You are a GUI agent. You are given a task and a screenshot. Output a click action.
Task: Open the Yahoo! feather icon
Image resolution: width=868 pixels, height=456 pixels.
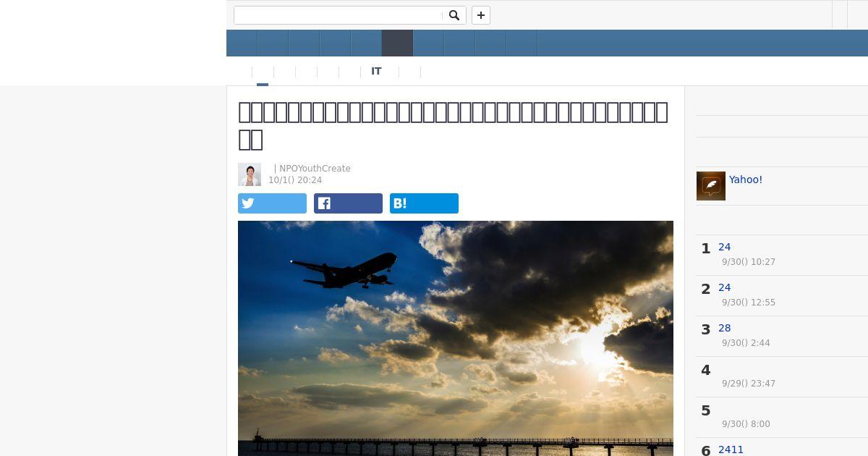pyautogui.click(x=711, y=186)
